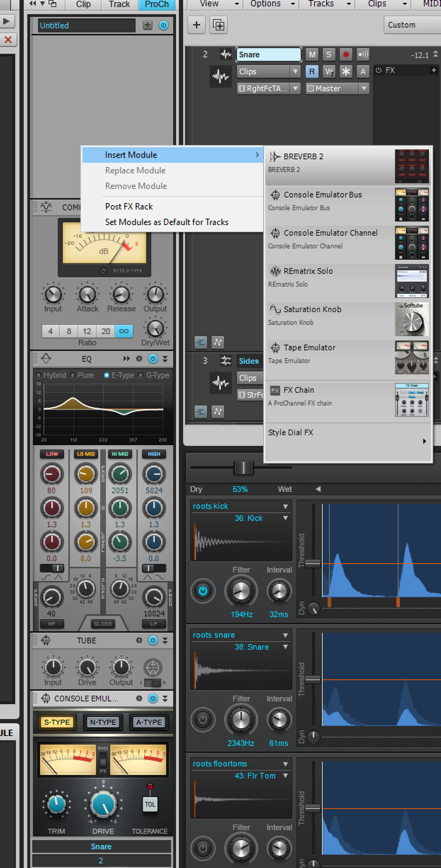
Task: Click the infinity ratio button
Action: tap(124, 331)
